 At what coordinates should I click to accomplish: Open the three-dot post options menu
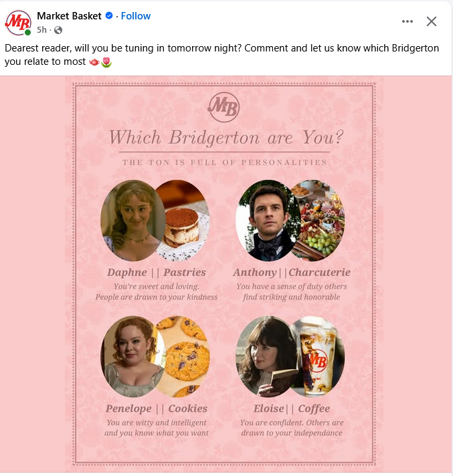(407, 21)
